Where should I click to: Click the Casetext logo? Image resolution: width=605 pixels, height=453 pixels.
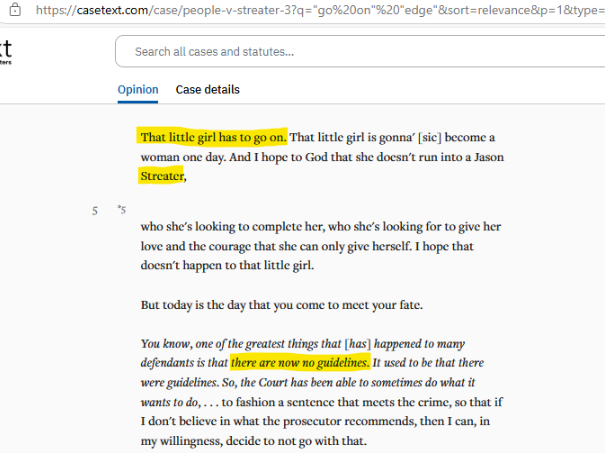pyautogui.click(x=6, y=51)
